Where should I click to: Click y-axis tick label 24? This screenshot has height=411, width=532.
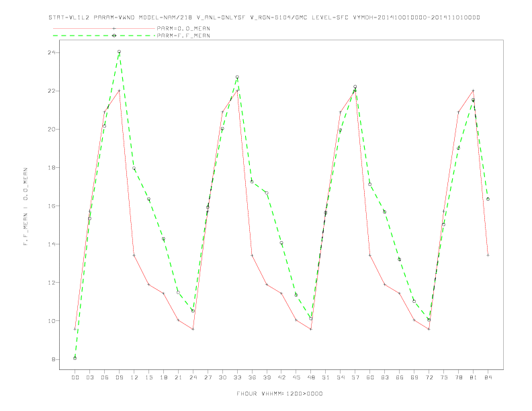click(51, 52)
